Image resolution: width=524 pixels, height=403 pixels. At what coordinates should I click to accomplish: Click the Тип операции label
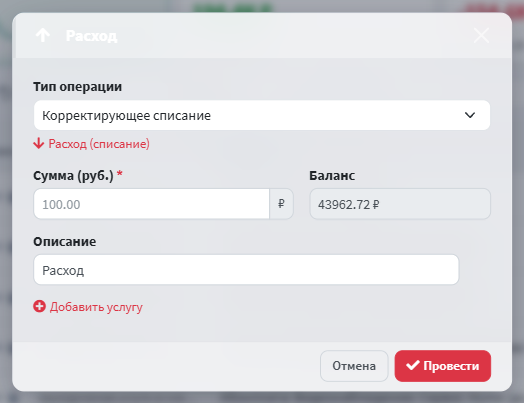(78, 87)
